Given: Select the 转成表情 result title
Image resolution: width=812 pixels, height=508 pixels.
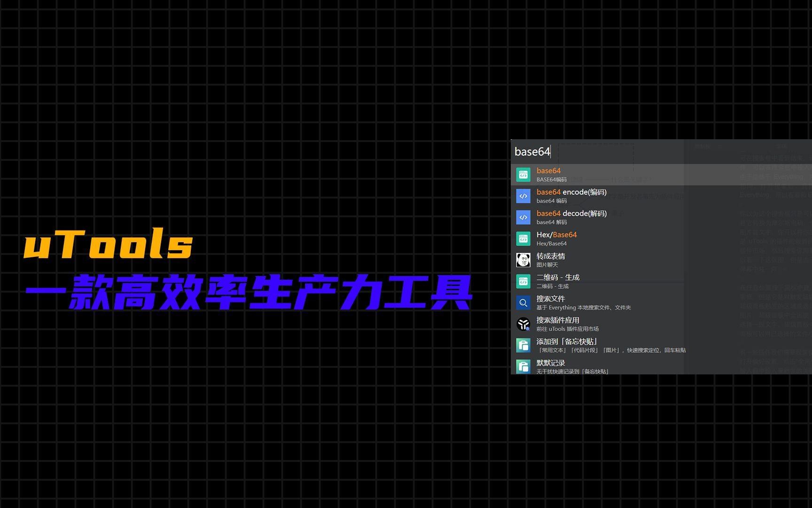Looking at the screenshot, I should [x=551, y=256].
